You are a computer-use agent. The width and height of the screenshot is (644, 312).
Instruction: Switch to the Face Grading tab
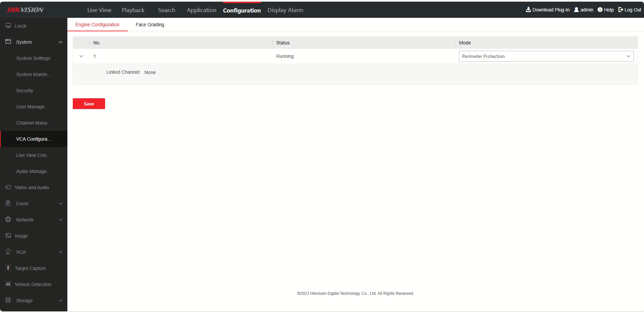pyautogui.click(x=150, y=25)
